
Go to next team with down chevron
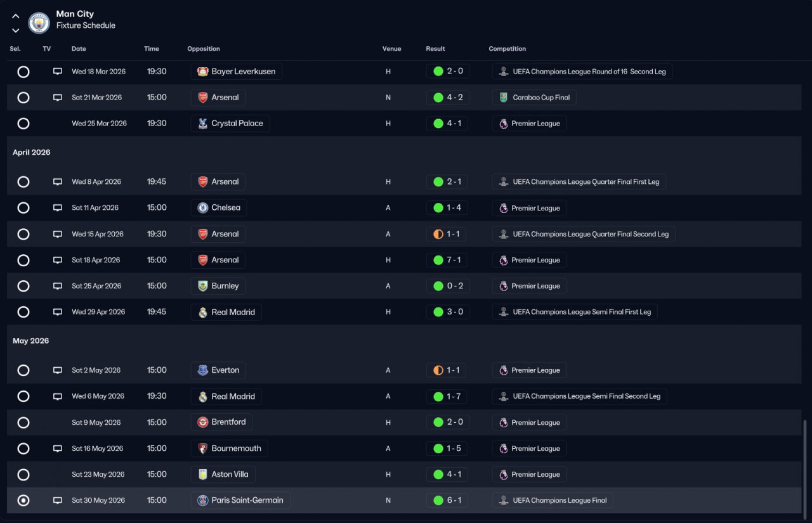[16, 30]
